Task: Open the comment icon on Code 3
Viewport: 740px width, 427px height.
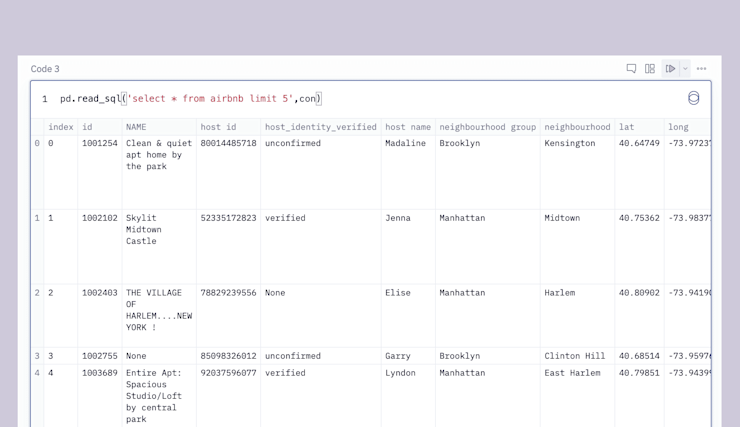Action: tap(631, 69)
